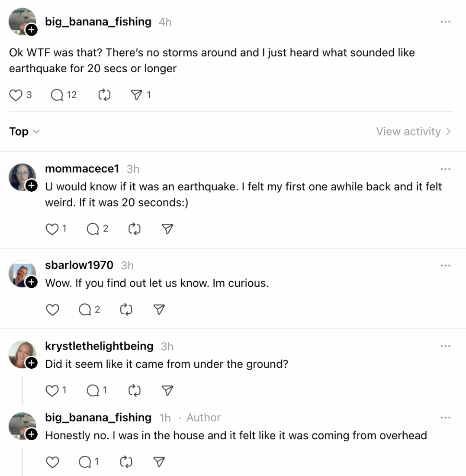Repost sbarlow1970's comment

coord(125,309)
